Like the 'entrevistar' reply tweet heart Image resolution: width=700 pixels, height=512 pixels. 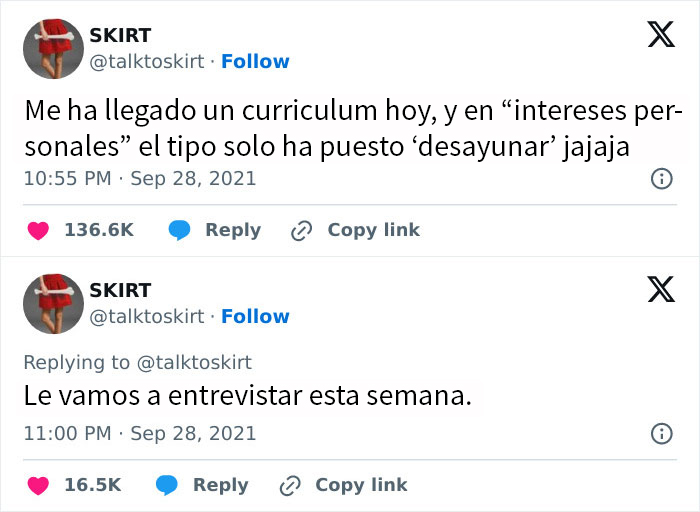37,485
